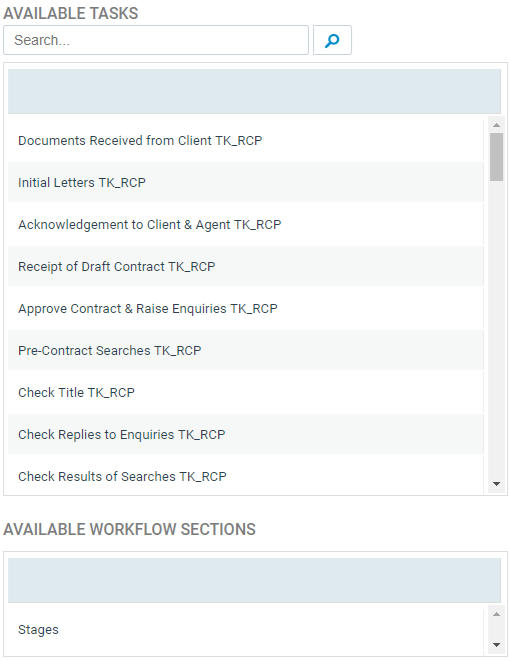The image size is (510, 661).
Task: Choose Check Title TK_RCP task
Action: click(246, 392)
